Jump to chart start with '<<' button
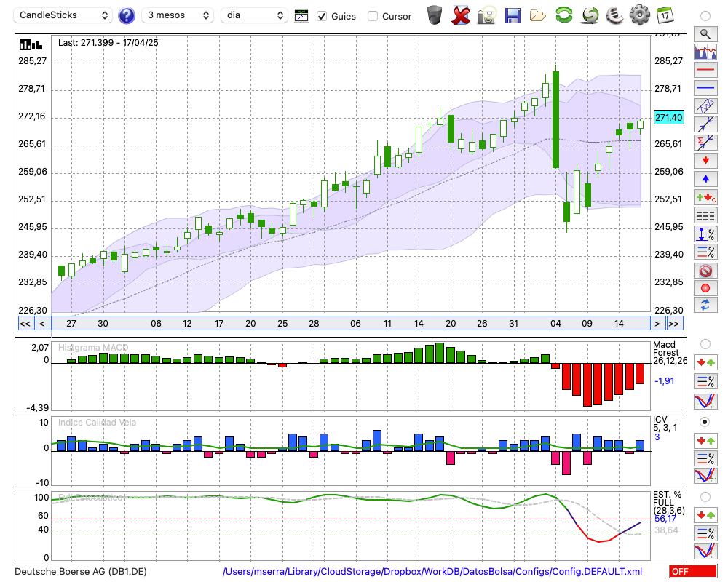 tap(25, 324)
